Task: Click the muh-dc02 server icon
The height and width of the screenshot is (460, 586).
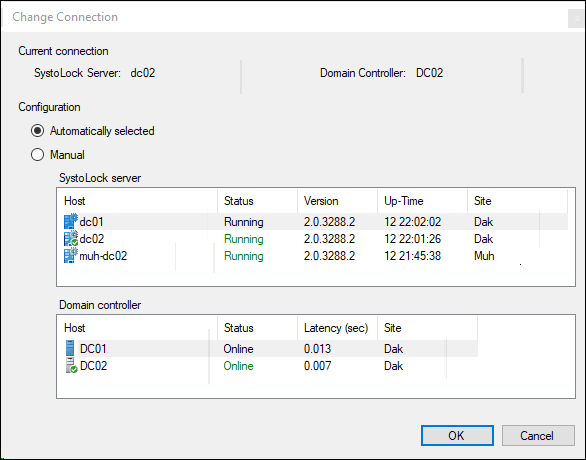Action: point(71,256)
